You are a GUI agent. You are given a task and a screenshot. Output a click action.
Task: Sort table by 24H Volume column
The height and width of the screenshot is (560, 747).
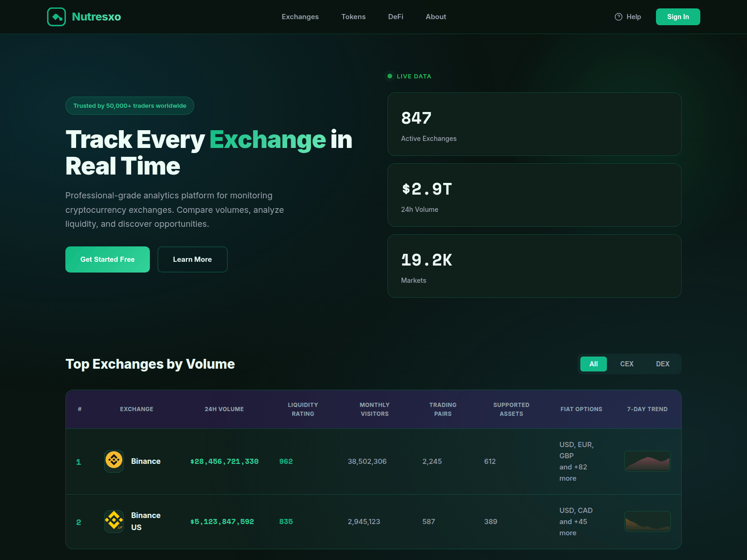tap(224, 409)
